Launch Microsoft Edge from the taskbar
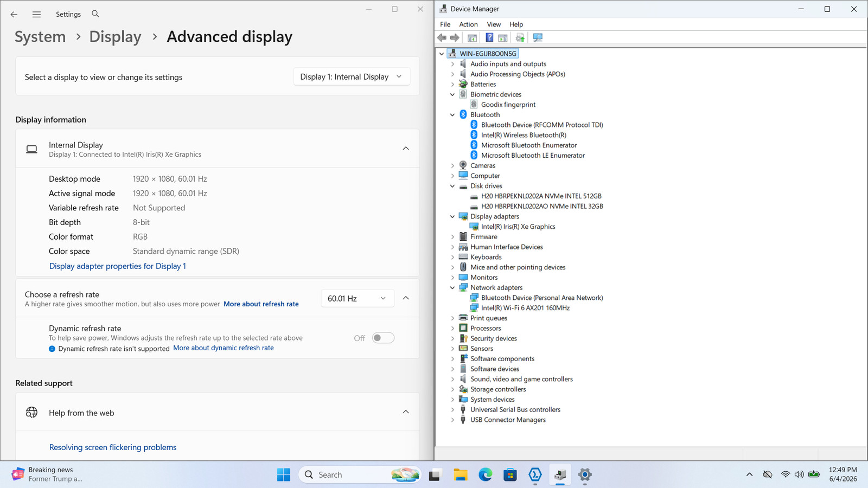 [485, 475]
